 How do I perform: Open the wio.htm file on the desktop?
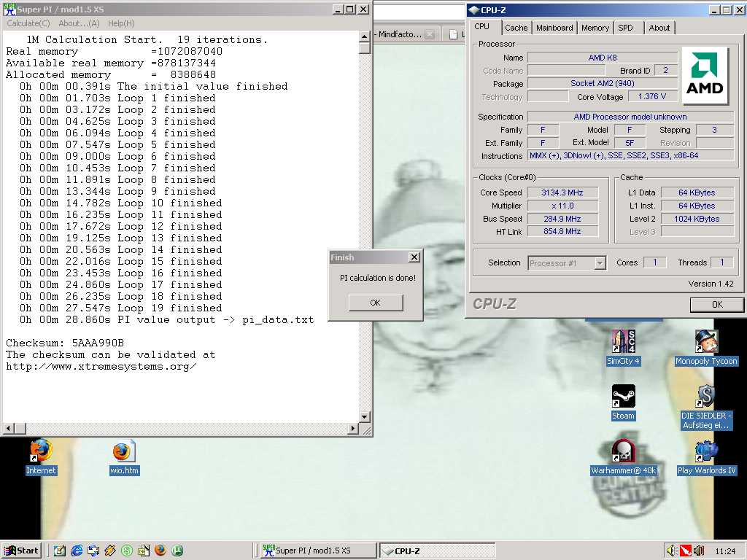tap(124, 457)
